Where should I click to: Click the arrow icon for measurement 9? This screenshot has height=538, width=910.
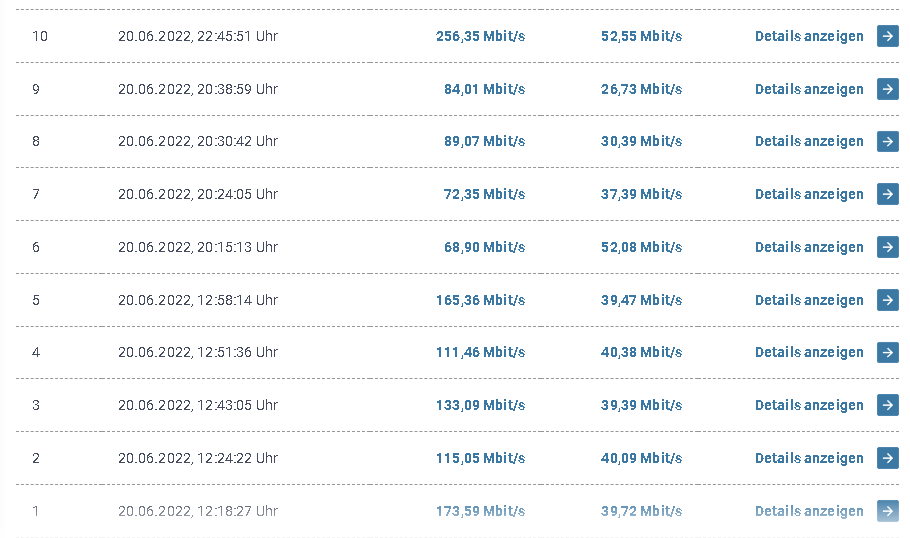887,89
